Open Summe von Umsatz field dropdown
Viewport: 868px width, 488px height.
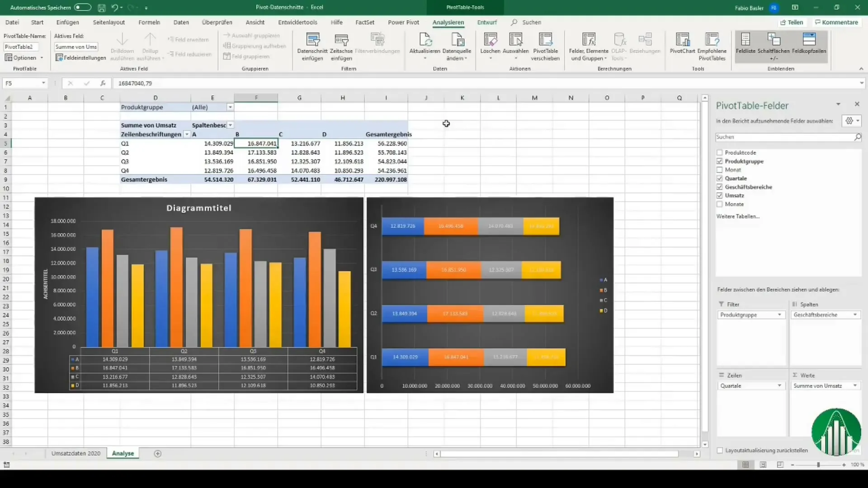(855, 386)
